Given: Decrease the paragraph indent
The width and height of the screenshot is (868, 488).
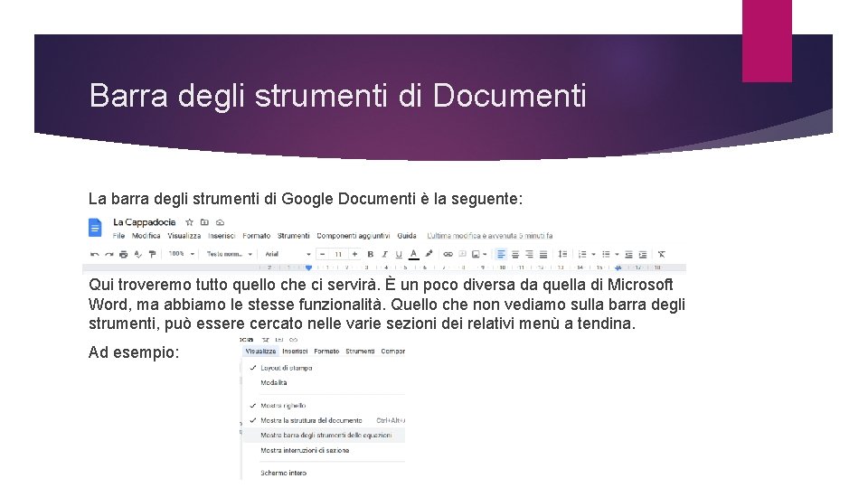Looking at the screenshot, I should (x=629, y=255).
